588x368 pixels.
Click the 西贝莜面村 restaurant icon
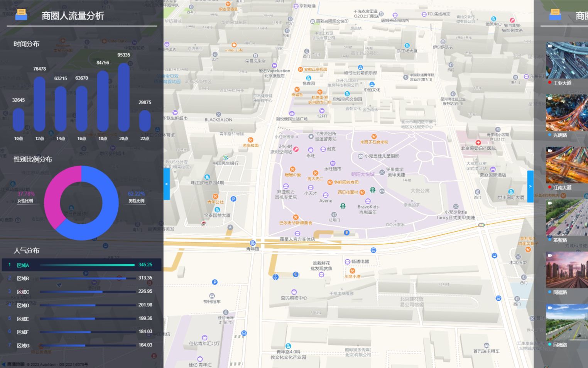[x=362, y=192]
